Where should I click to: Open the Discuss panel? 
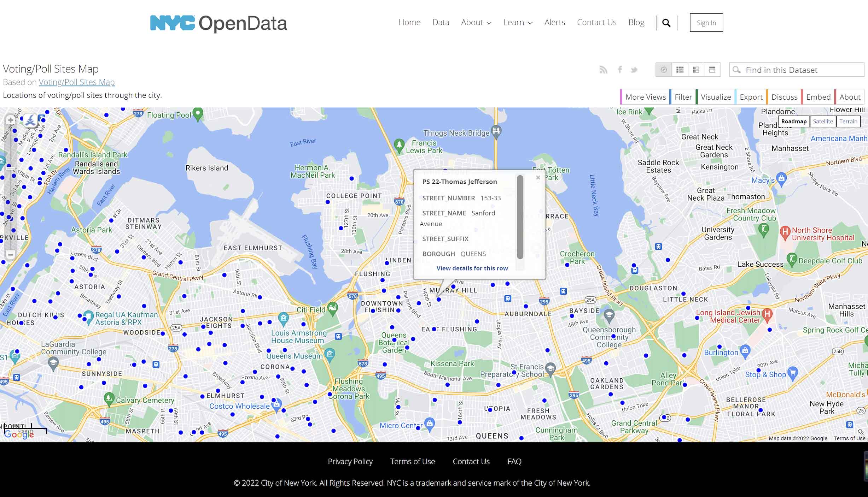coord(783,97)
